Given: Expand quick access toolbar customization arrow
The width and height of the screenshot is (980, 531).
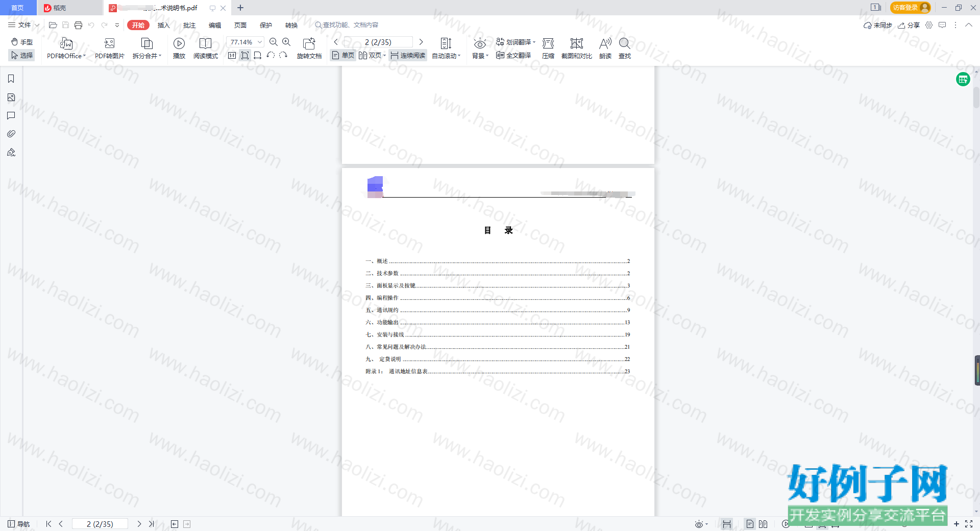Looking at the screenshot, I should [117, 25].
